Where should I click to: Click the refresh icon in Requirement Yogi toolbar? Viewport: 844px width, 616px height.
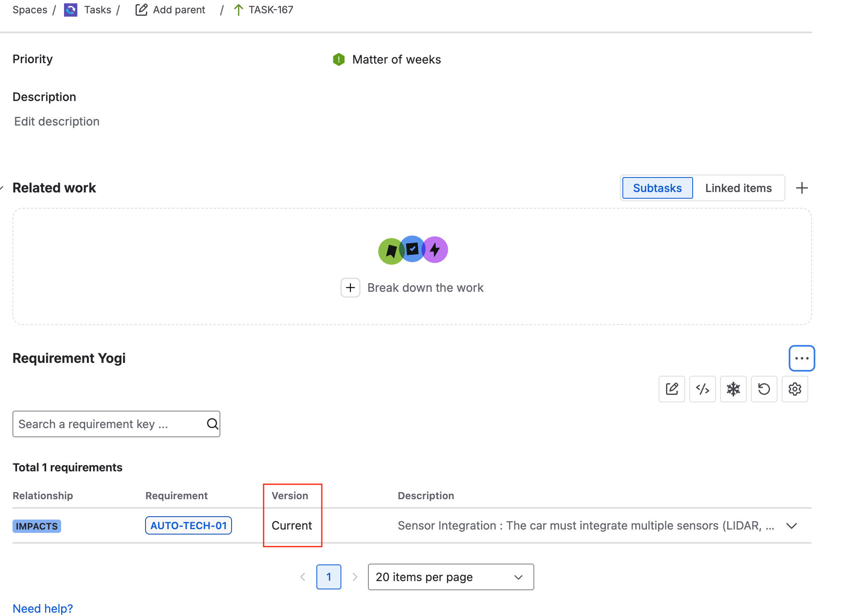(x=764, y=389)
